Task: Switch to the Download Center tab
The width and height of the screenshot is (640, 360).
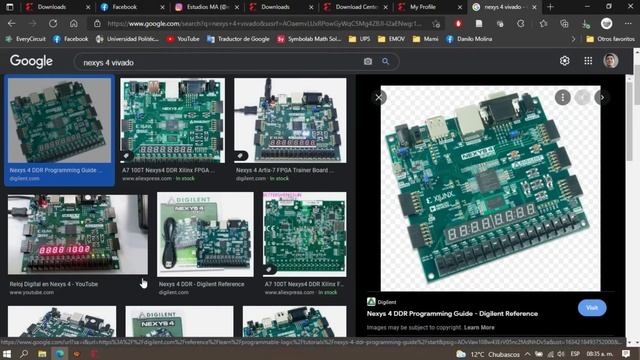Action: (355, 7)
